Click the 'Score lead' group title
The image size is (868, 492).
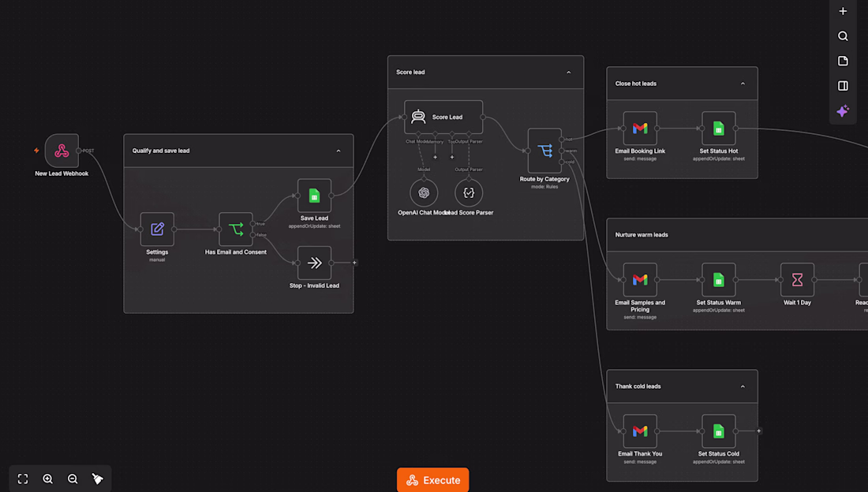410,73
